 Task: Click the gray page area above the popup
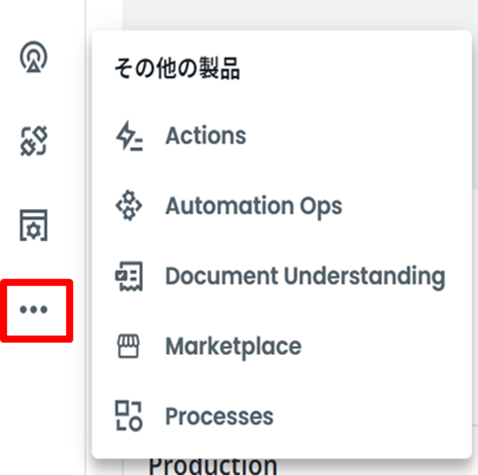tap(300, 15)
